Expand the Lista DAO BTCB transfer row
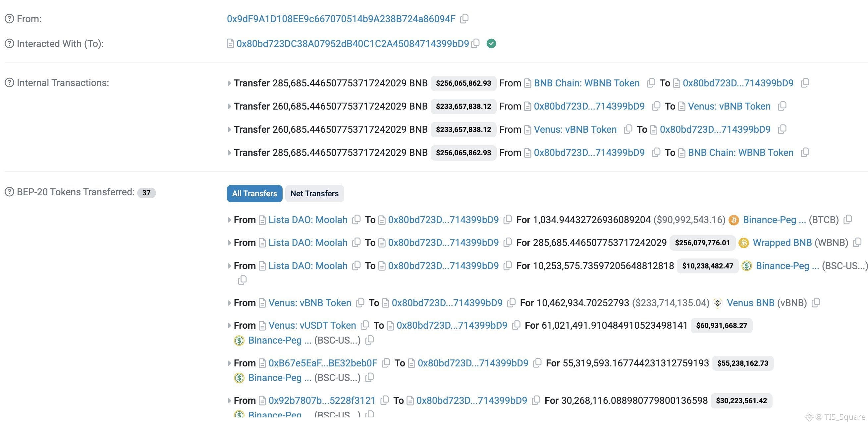868x425 pixels. click(x=229, y=220)
